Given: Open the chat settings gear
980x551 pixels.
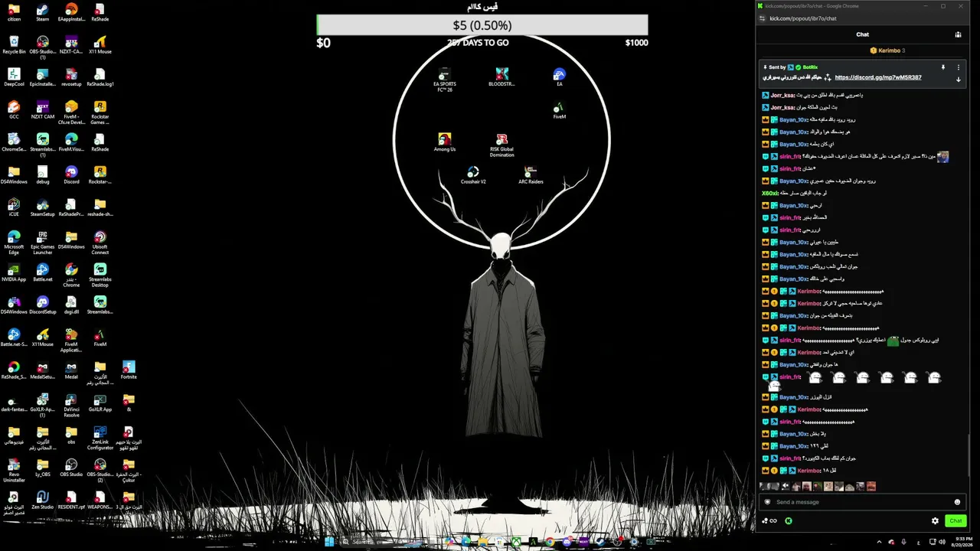Looking at the screenshot, I should [x=935, y=520].
